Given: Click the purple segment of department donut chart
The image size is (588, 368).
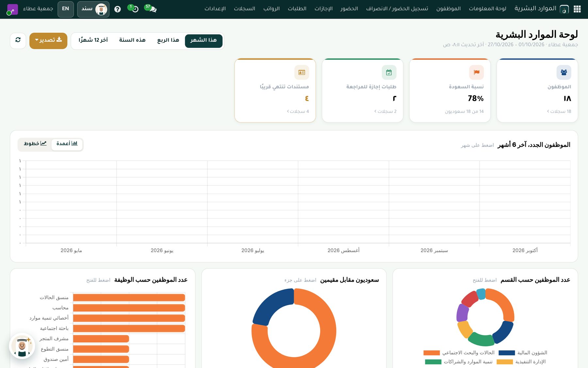Looking at the screenshot, I should pos(462,313).
